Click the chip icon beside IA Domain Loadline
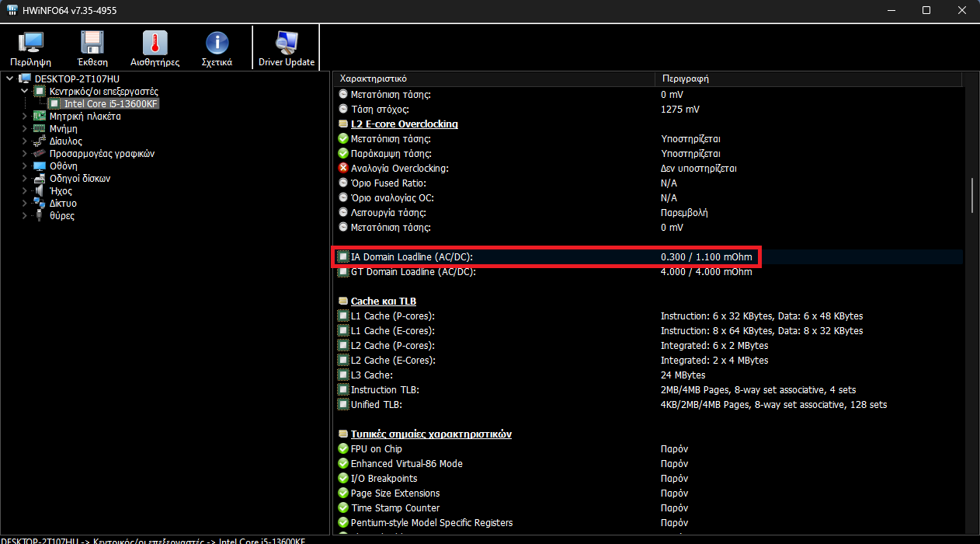 coord(343,257)
